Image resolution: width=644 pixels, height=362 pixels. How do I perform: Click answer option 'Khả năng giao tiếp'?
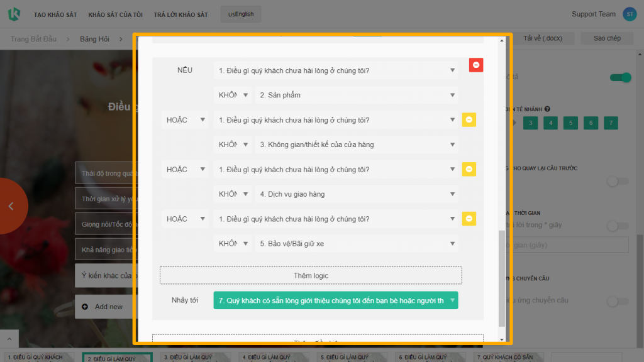(106, 250)
